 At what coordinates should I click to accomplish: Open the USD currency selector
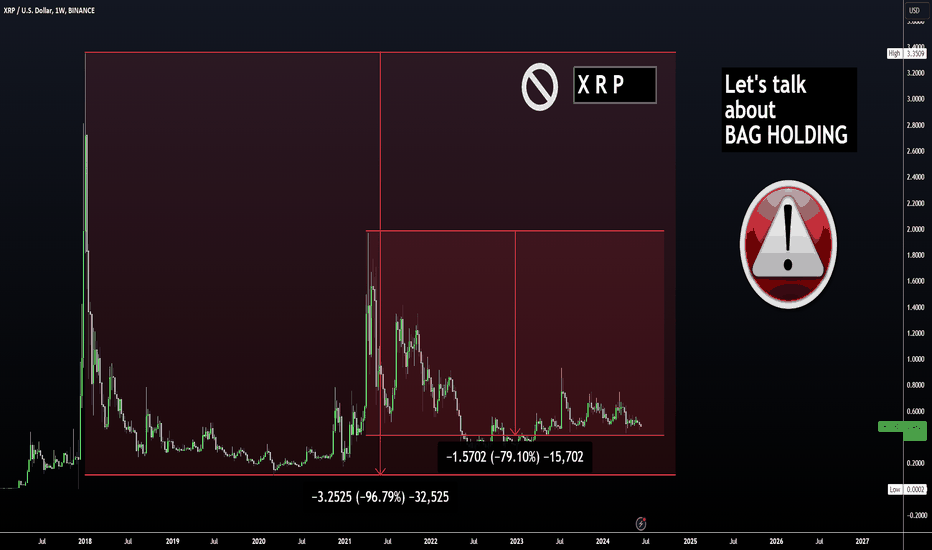[x=914, y=10]
